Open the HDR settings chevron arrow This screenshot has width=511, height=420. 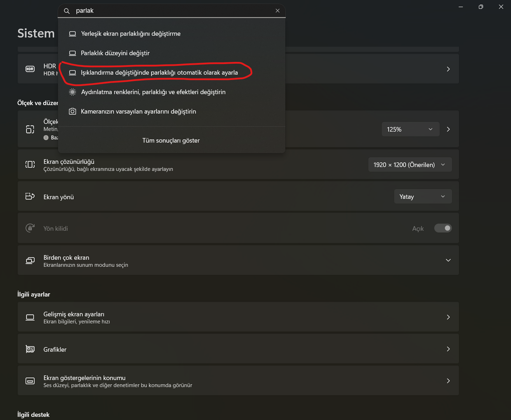coord(448,69)
